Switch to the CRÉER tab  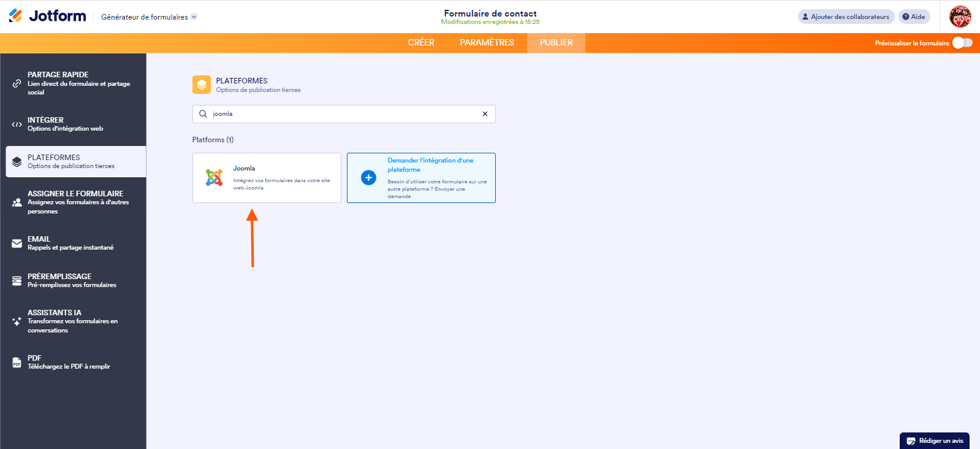[x=421, y=43]
